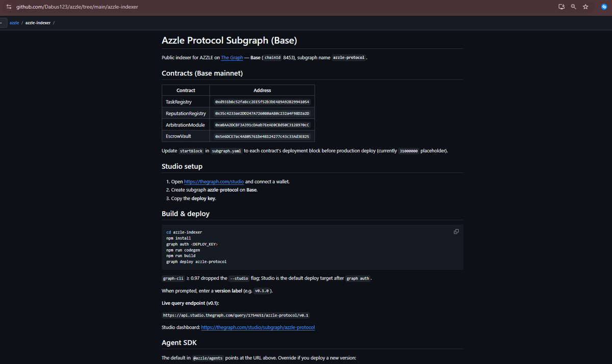Select the 'EscrowVault' table cell
612x364 pixels.
point(186,136)
